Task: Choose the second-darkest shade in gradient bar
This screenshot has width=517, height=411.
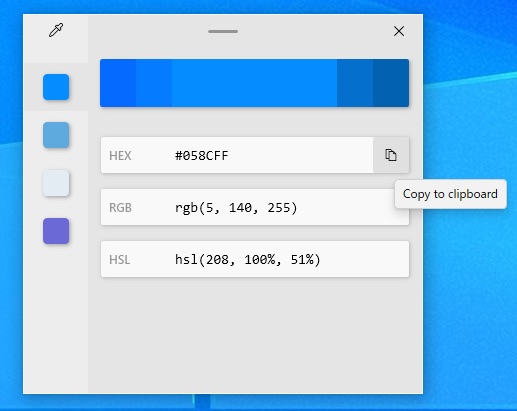Action: 355,83
